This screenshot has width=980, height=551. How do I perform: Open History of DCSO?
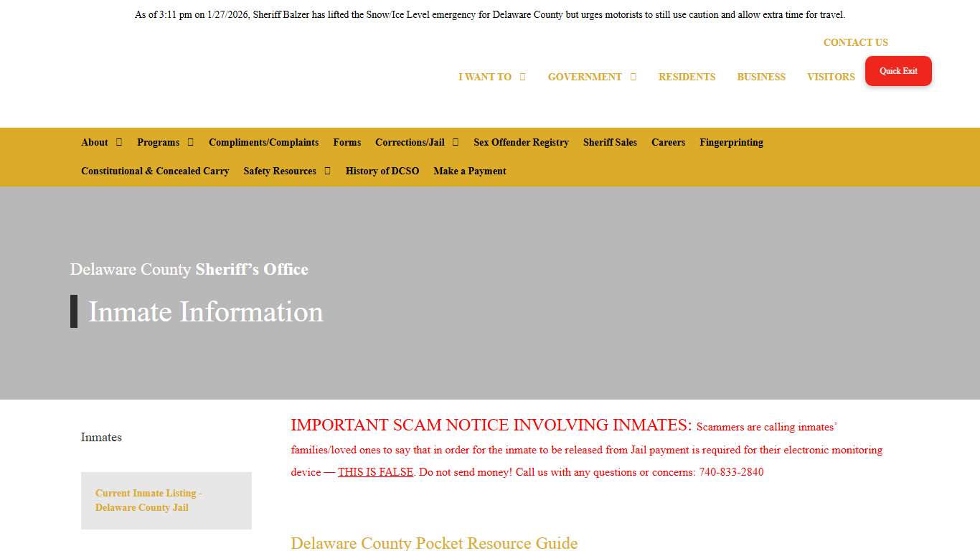382,171
